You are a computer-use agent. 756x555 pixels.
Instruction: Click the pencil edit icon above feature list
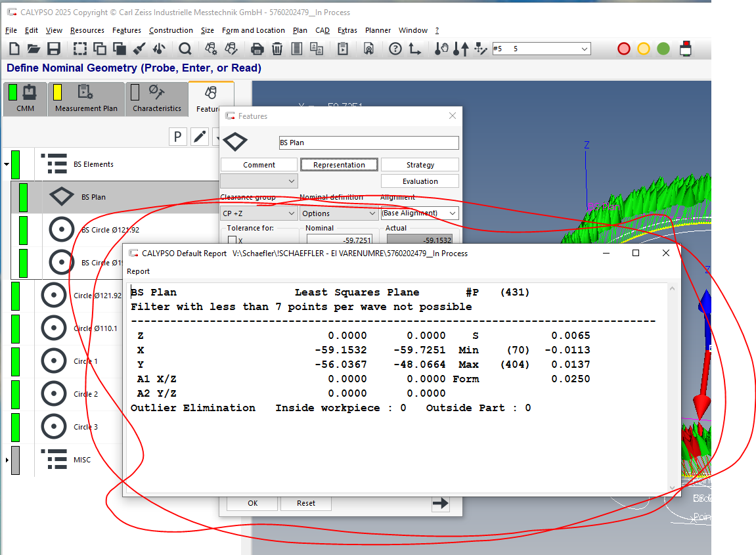point(200,137)
